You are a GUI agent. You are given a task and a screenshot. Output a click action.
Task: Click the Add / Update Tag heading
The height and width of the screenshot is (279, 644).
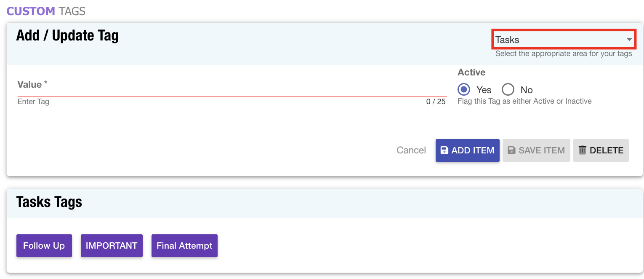(x=67, y=36)
